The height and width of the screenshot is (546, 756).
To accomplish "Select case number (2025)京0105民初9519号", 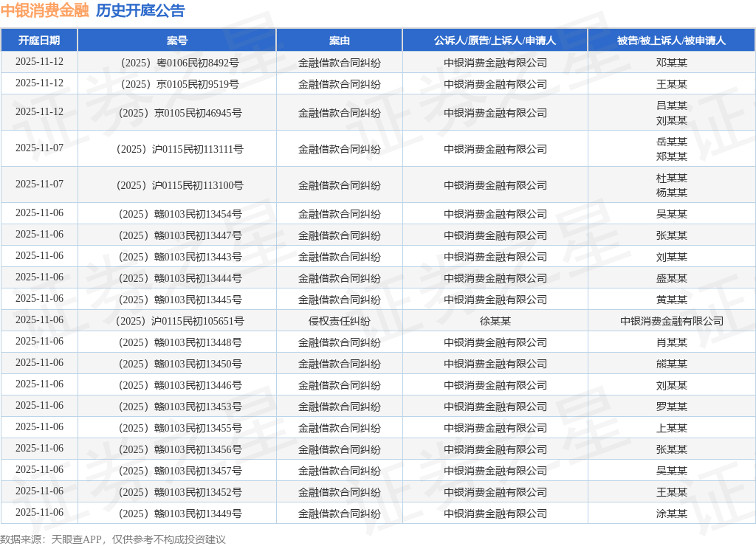I will click(180, 84).
